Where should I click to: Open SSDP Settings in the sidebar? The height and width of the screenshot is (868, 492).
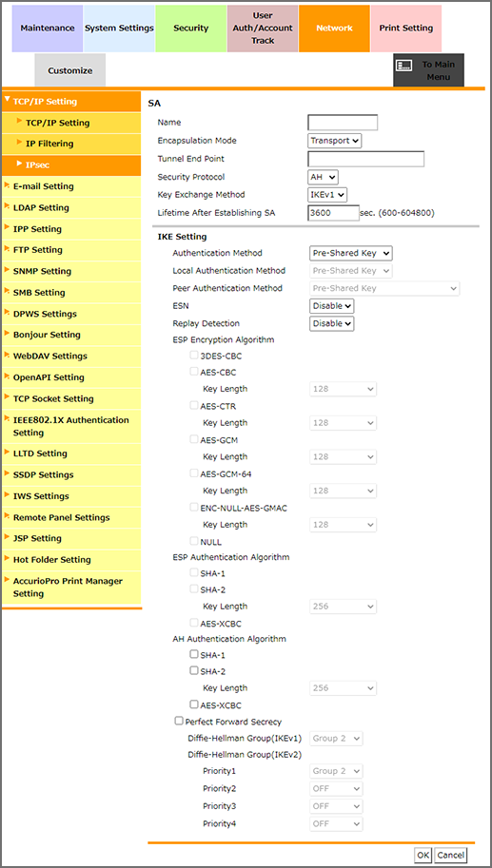pos(71,475)
